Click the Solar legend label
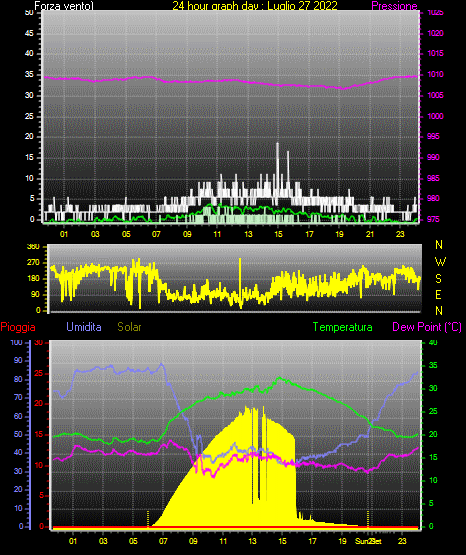Screen dimensions: 466x555 click(129, 327)
